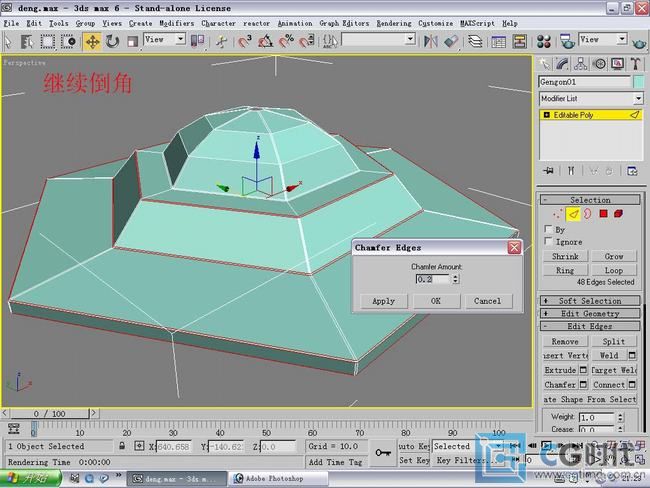Expand the Soft Selection rollout
Viewport: 650px width, 488px height.
coord(590,301)
